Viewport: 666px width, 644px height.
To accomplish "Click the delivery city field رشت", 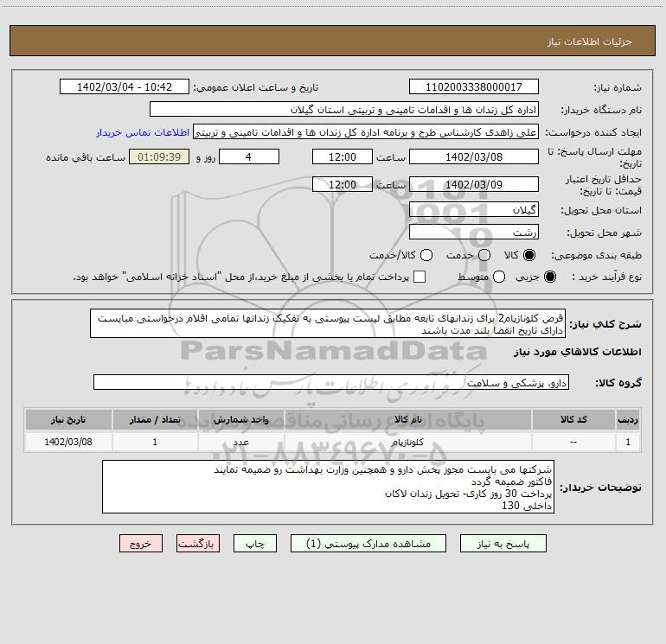I will pyautogui.click(x=474, y=232).
